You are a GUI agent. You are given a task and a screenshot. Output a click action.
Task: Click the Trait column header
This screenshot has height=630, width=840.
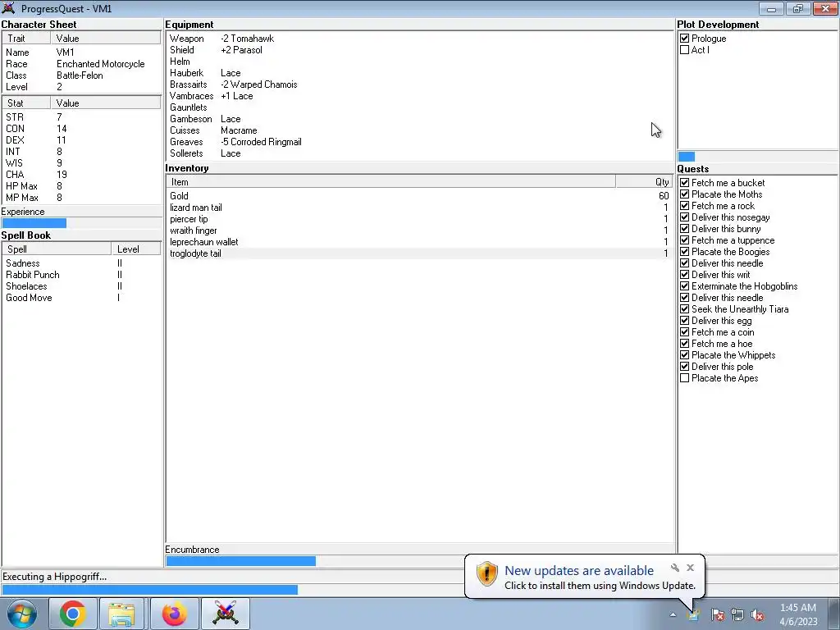[27, 38]
